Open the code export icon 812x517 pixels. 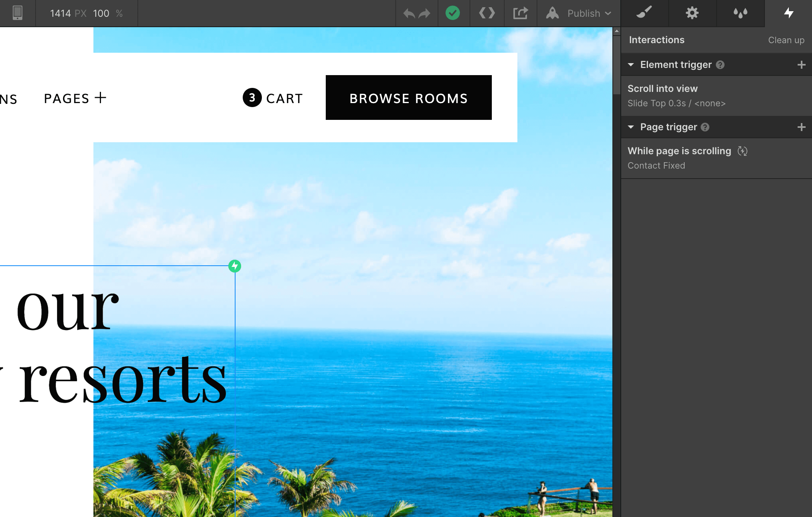(x=487, y=13)
